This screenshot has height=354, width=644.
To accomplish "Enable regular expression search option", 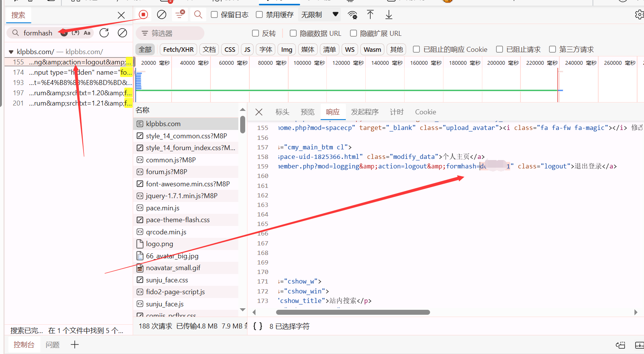I will pyautogui.click(x=75, y=33).
